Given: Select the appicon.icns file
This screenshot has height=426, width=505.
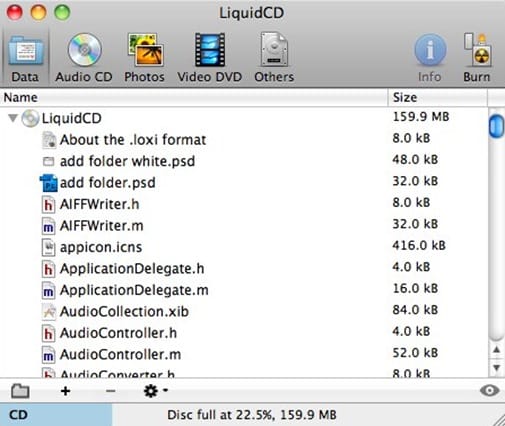Looking at the screenshot, I should click(x=101, y=247).
